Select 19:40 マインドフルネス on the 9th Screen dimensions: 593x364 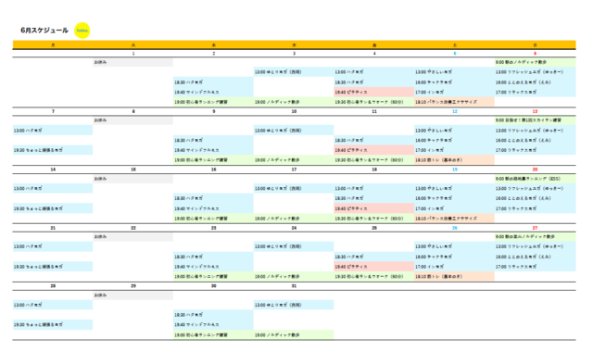(x=213, y=150)
